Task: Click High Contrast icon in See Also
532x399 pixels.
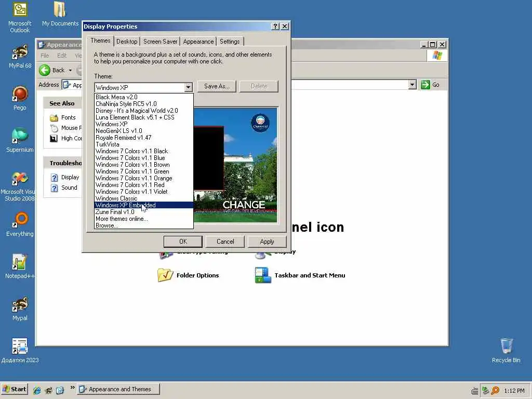Action: pyautogui.click(x=54, y=138)
